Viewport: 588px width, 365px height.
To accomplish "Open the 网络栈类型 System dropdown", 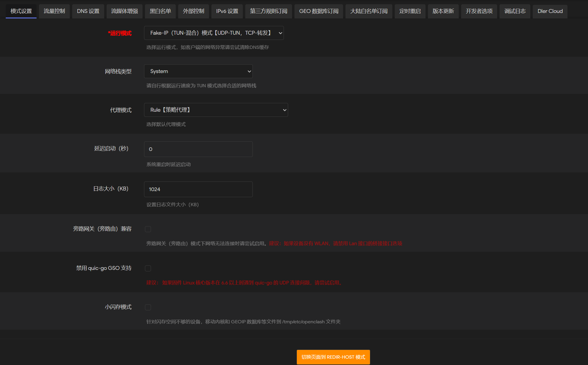I will (198, 71).
